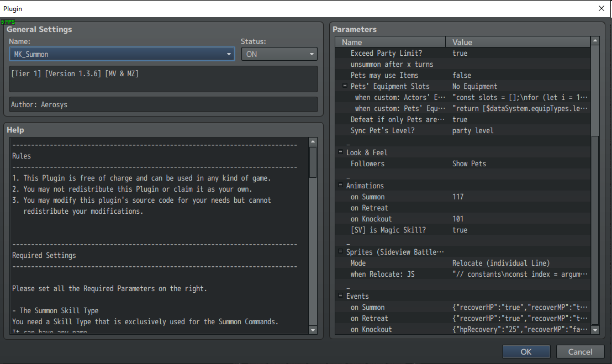Click the Help text scrollbar thumb
Screen dimensions: 612x364
pyautogui.click(x=313, y=162)
